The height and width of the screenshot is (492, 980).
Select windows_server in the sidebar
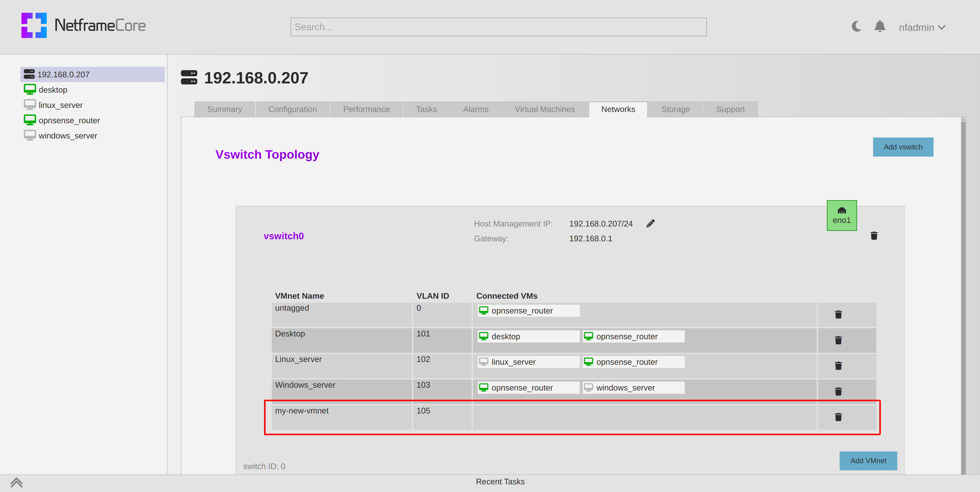pos(60,136)
